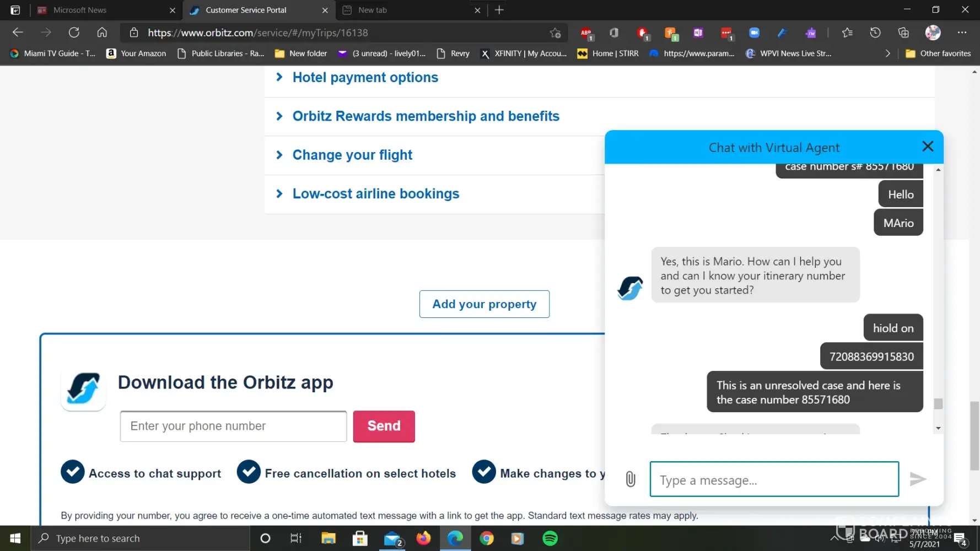The image size is (980, 551).
Task: Open the browser Settings and more menu
Action: (962, 33)
